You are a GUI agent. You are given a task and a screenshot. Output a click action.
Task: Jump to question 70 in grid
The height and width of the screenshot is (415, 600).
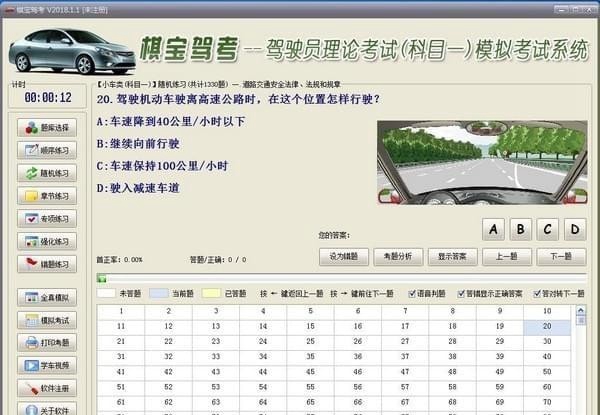[x=547, y=402]
